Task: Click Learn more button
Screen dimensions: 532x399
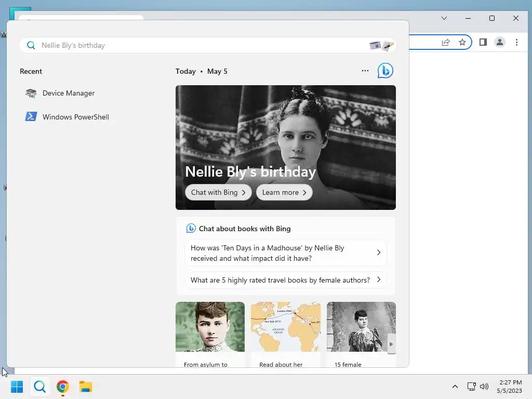Action: (x=284, y=192)
